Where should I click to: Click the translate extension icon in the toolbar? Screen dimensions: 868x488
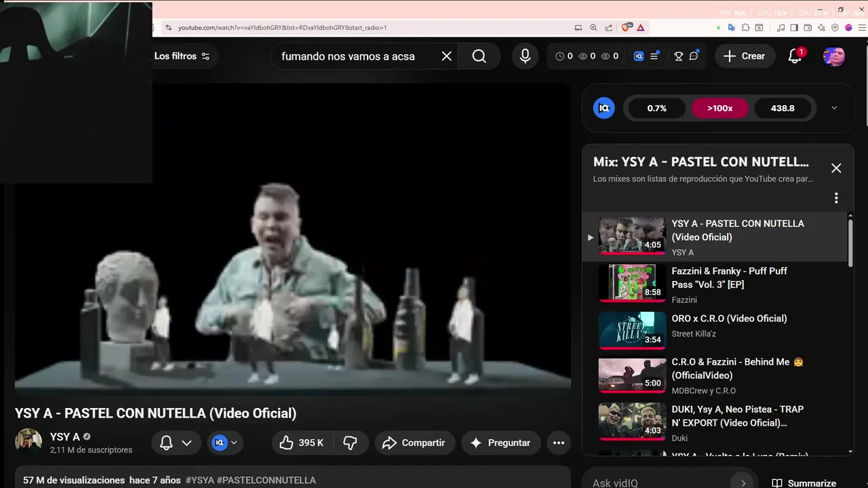731,28
